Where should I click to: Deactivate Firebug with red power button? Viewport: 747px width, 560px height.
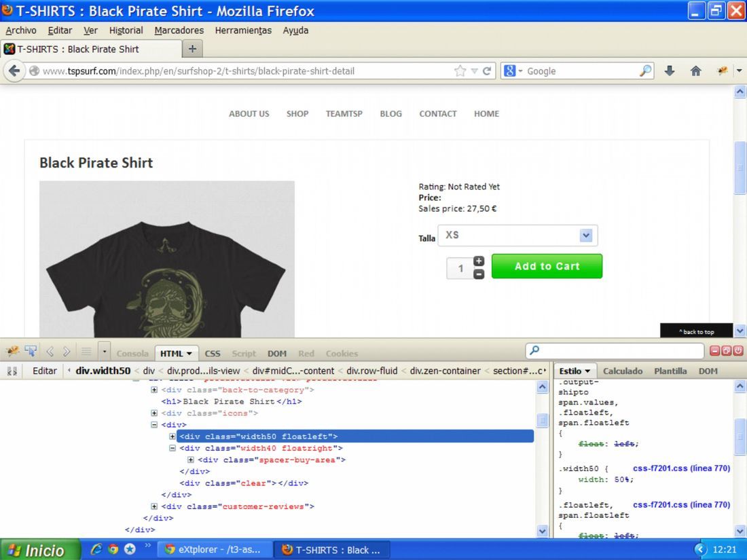[738, 351]
